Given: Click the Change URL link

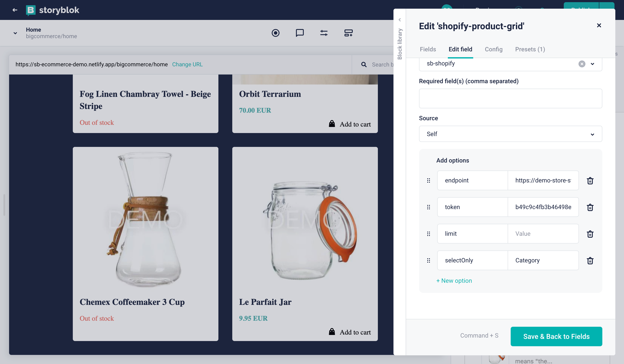Looking at the screenshot, I should pos(187,64).
